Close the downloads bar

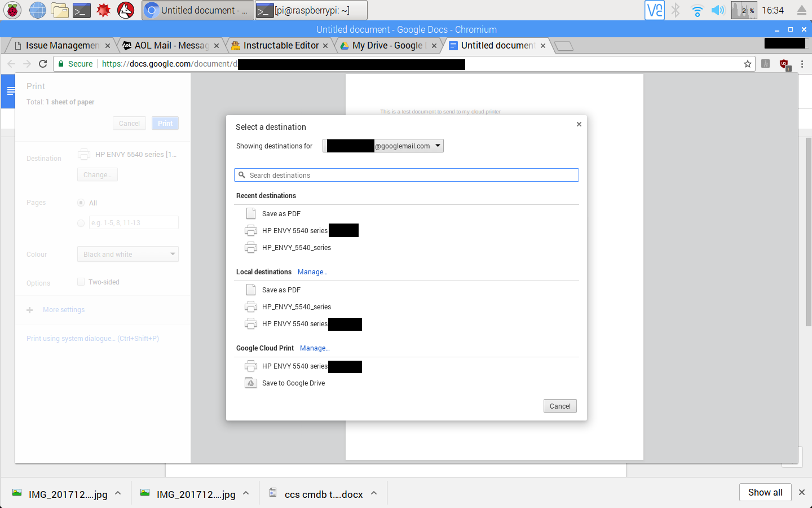pyautogui.click(x=802, y=492)
